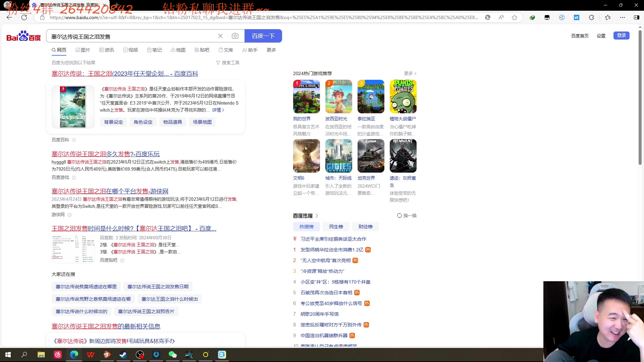Reload the page with refresh icon

point(24,17)
